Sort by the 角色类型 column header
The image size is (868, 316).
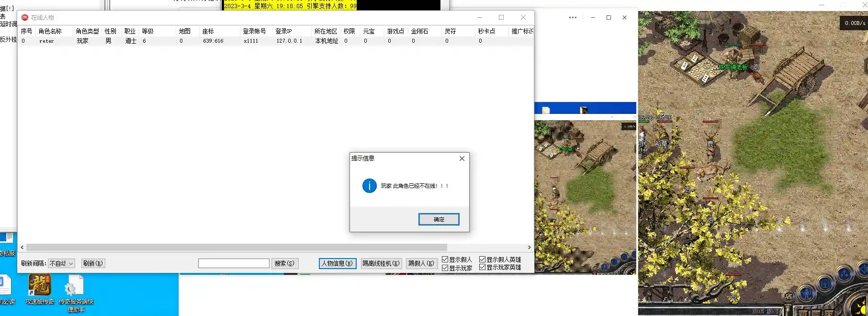[x=88, y=31]
